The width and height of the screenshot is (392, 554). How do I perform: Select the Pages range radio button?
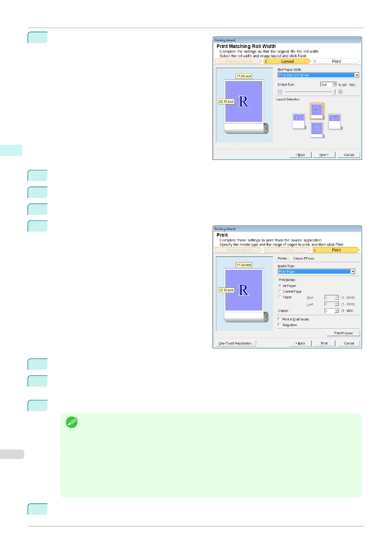click(x=280, y=297)
